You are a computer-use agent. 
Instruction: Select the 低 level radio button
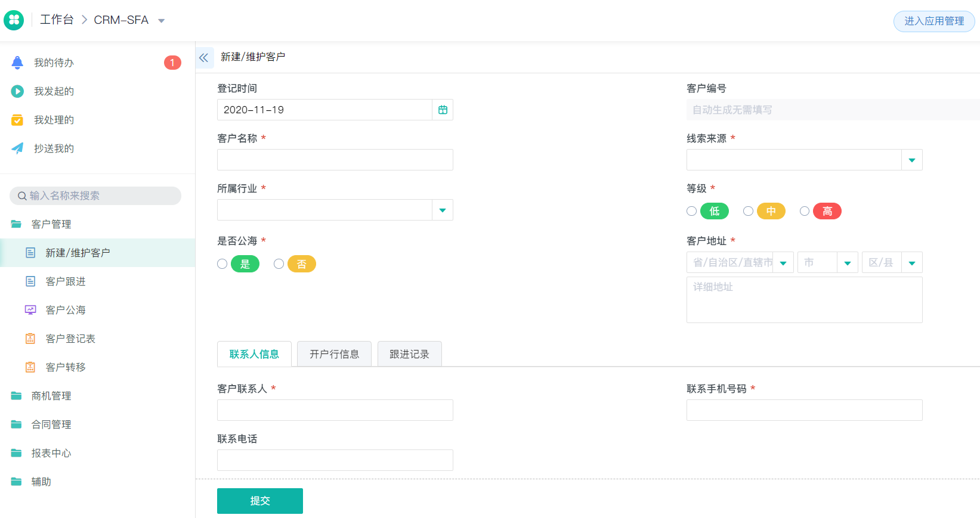pos(691,211)
